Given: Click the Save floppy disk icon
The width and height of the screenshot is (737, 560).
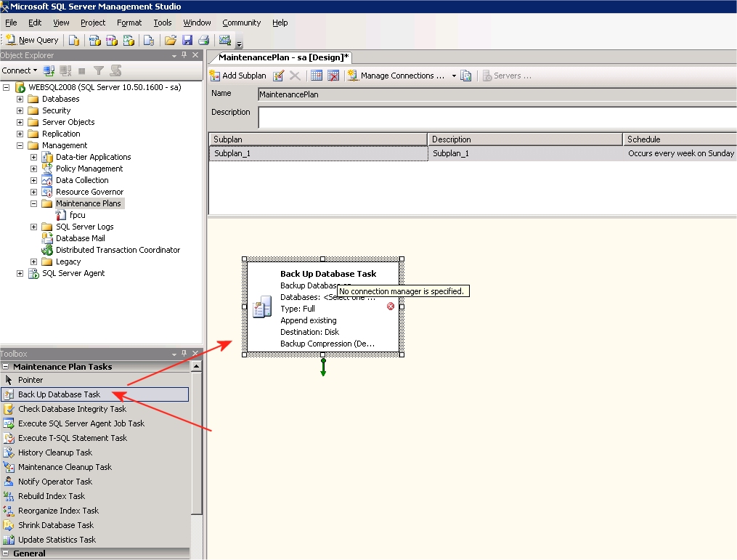Looking at the screenshot, I should [187, 41].
